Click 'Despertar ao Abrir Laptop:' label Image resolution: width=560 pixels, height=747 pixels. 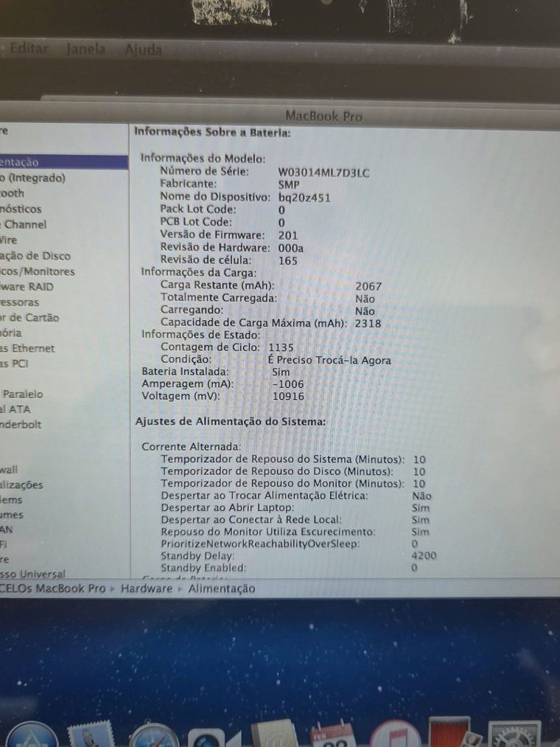pos(228,508)
